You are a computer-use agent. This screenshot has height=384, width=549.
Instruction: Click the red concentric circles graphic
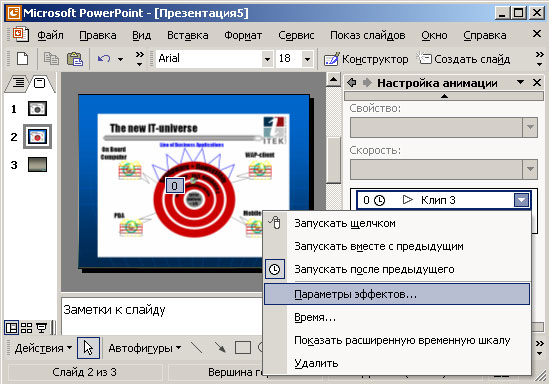pyautogui.click(x=194, y=200)
